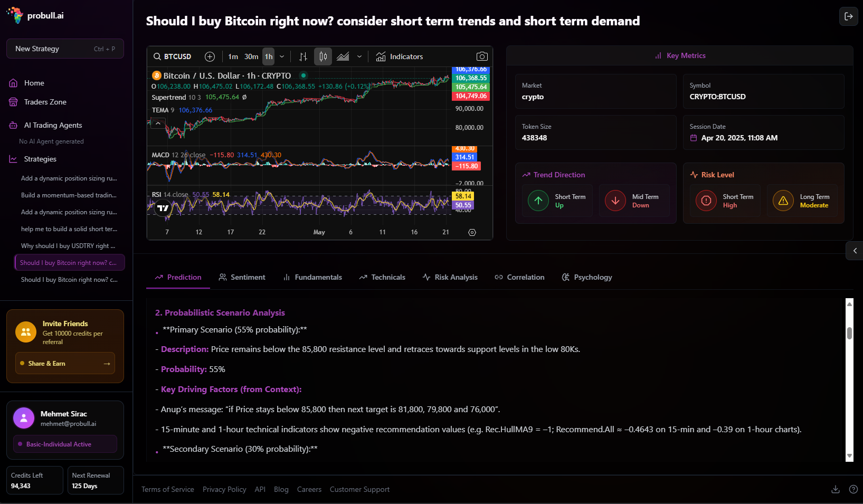Switch to the 30m timeframe
This screenshot has height=504, width=863.
pyautogui.click(x=251, y=56)
